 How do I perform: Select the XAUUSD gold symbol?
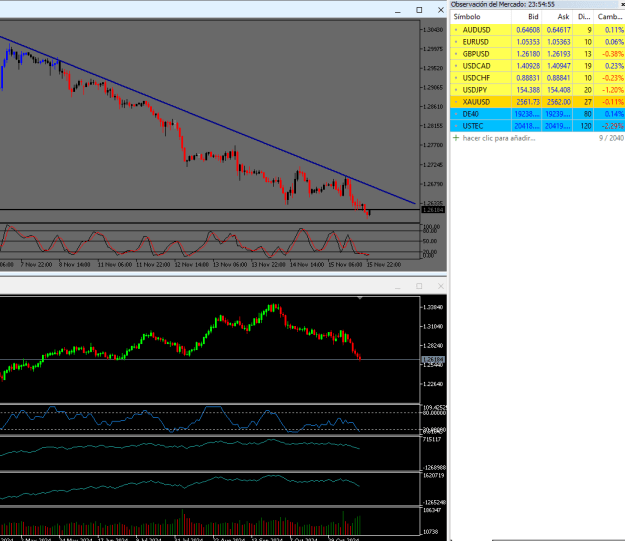coord(476,102)
